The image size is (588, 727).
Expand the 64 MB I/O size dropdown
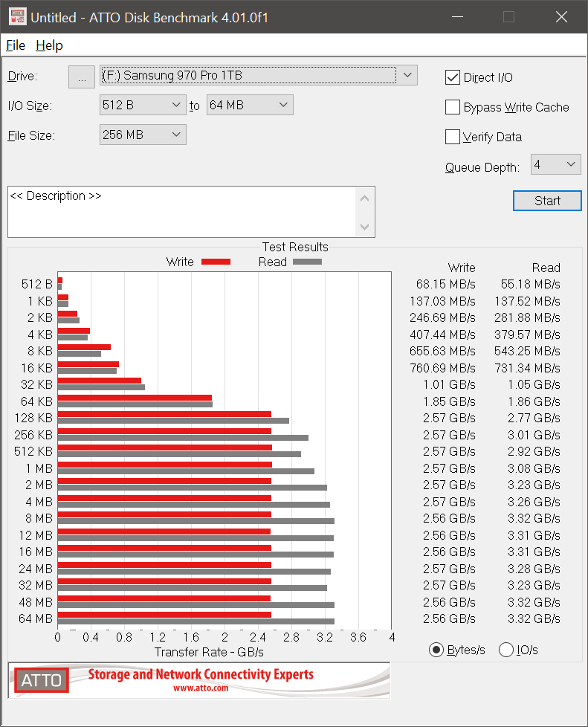click(x=250, y=105)
